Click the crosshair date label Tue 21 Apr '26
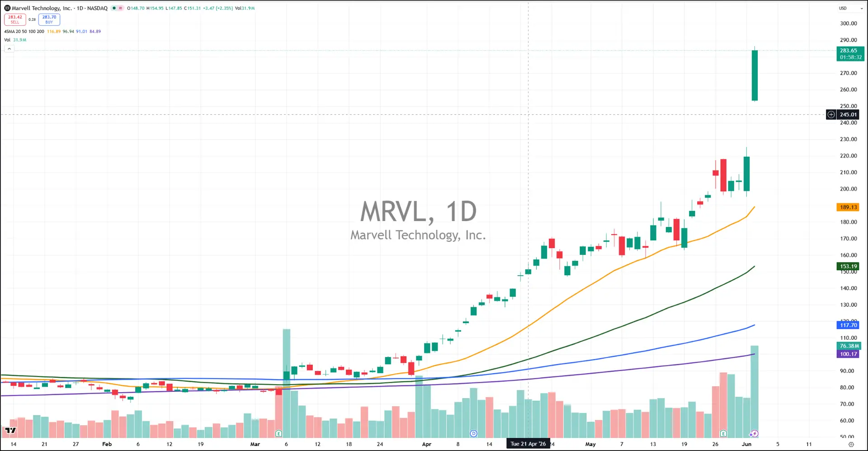Image resolution: width=868 pixels, height=451 pixels. pyautogui.click(x=528, y=444)
